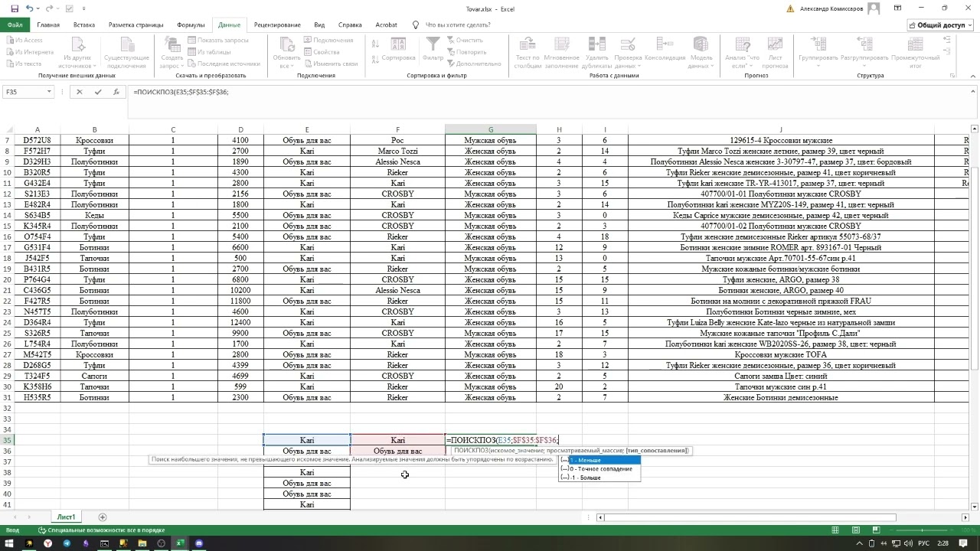The width and height of the screenshot is (980, 551).
Task: Open the Анализ "что если" dropdown
Action: click(x=742, y=52)
